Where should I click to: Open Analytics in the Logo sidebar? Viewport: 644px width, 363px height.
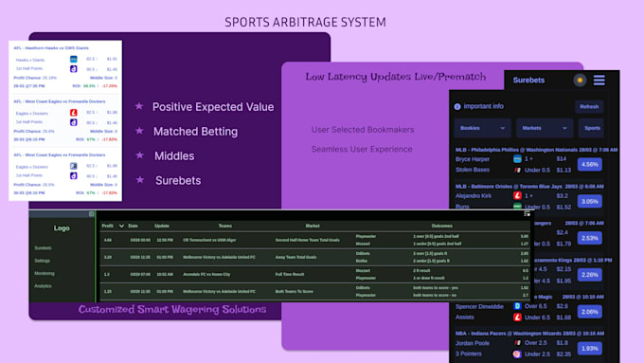pos(44,286)
